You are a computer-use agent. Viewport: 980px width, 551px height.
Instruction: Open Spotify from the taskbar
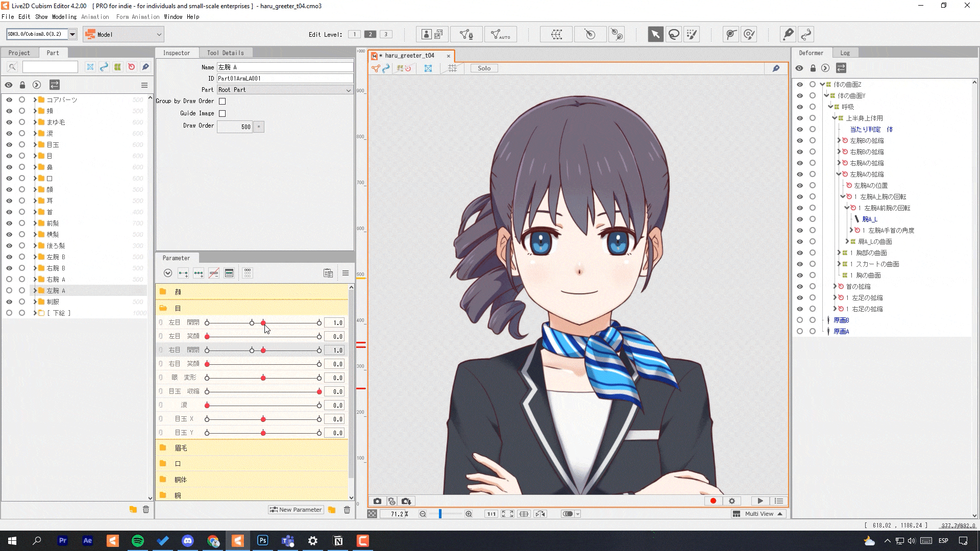point(138,541)
